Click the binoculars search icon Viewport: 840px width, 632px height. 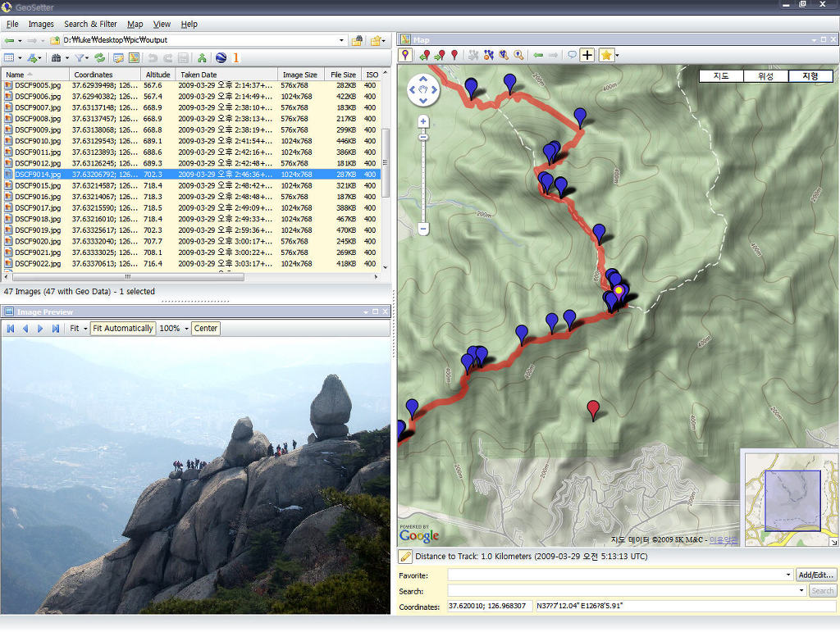click(x=57, y=58)
